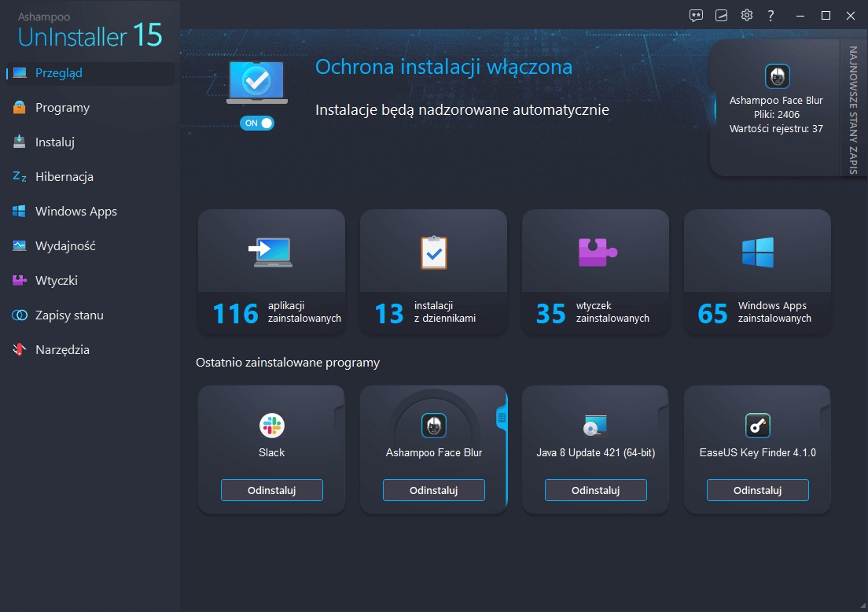Open the 65 Windows Apps tile
The height and width of the screenshot is (612, 868).
(x=757, y=272)
